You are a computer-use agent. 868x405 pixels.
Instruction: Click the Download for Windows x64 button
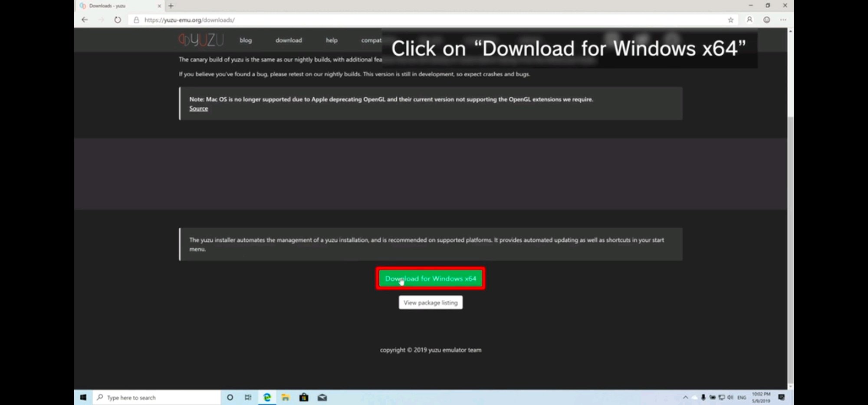431,279
